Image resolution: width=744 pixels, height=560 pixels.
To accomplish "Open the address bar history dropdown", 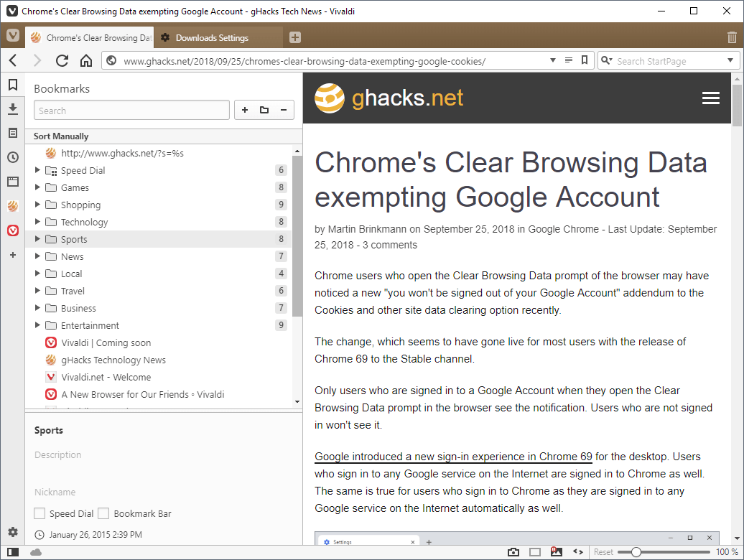I will [x=553, y=60].
